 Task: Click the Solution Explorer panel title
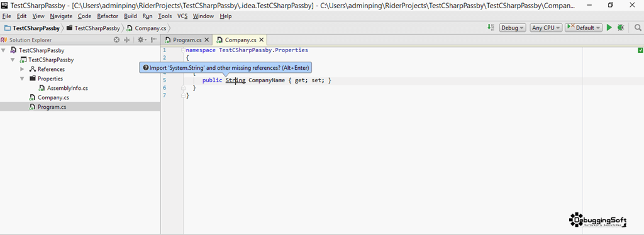pos(30,40)
